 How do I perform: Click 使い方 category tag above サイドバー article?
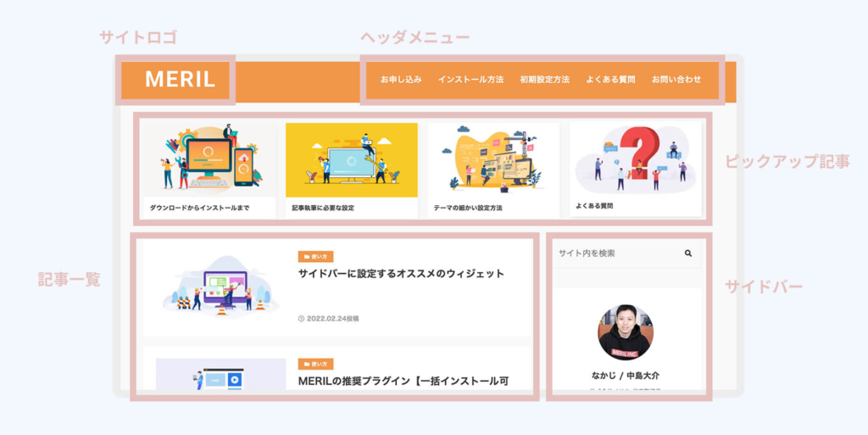tap(315, 257)
